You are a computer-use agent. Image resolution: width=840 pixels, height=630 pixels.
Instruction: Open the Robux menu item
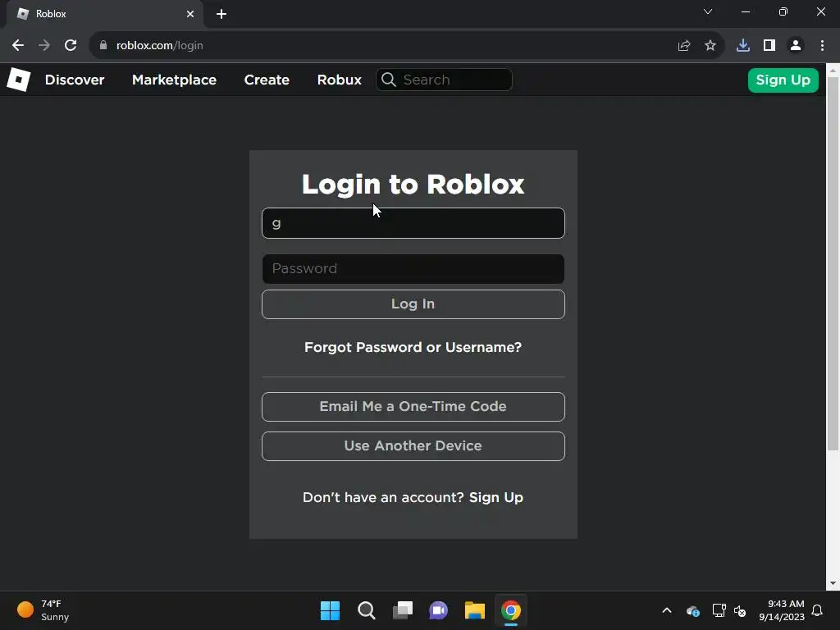click(339, 80)
